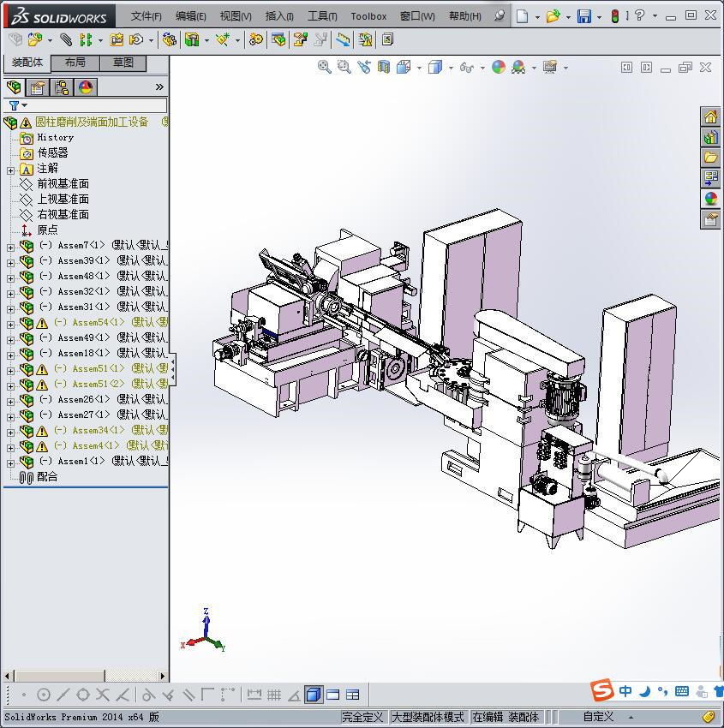Select the Save disk icon
The image size is (724, 728).
(x=584, y=16)
